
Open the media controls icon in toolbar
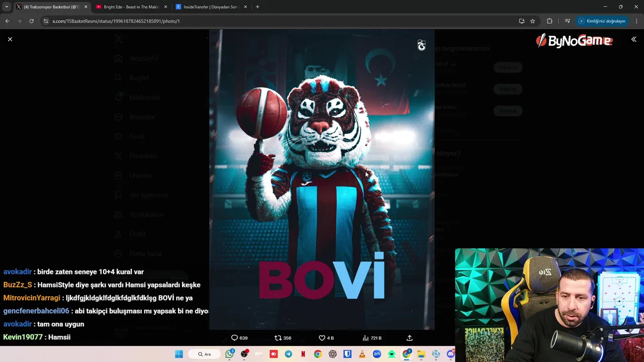point(567,21)
